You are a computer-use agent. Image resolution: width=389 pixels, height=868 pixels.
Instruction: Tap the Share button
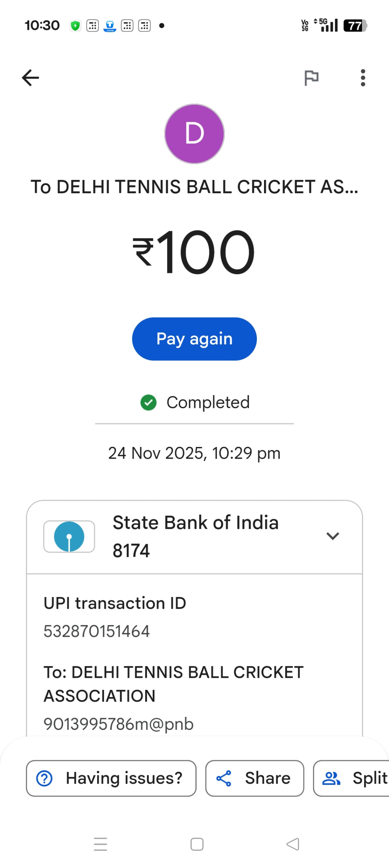coord(255,778)
